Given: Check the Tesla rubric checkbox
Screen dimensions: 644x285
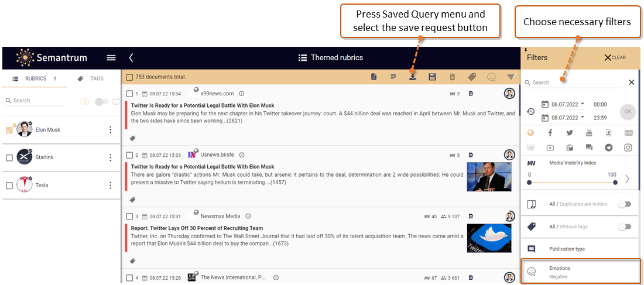Looking at the screenshot, I should [9, 186].
